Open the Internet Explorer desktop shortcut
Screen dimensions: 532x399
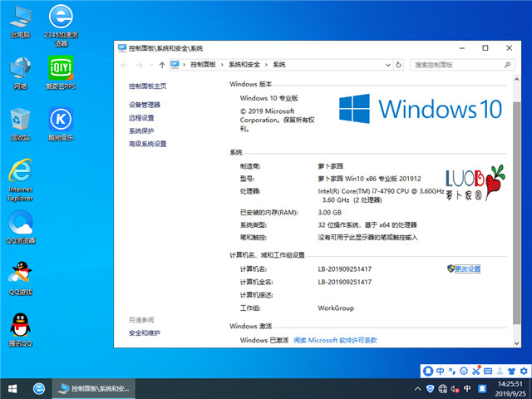point(20,180)
